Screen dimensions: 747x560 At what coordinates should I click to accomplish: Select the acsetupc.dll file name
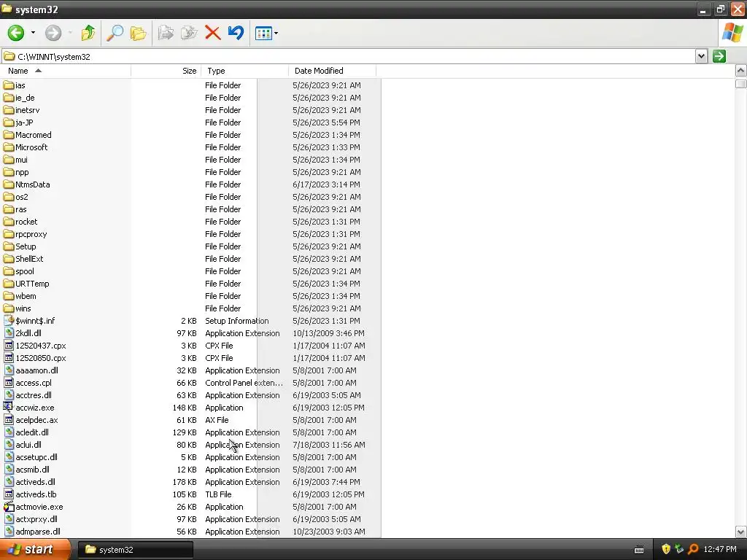pyautogui.click(x=36, y=456)
